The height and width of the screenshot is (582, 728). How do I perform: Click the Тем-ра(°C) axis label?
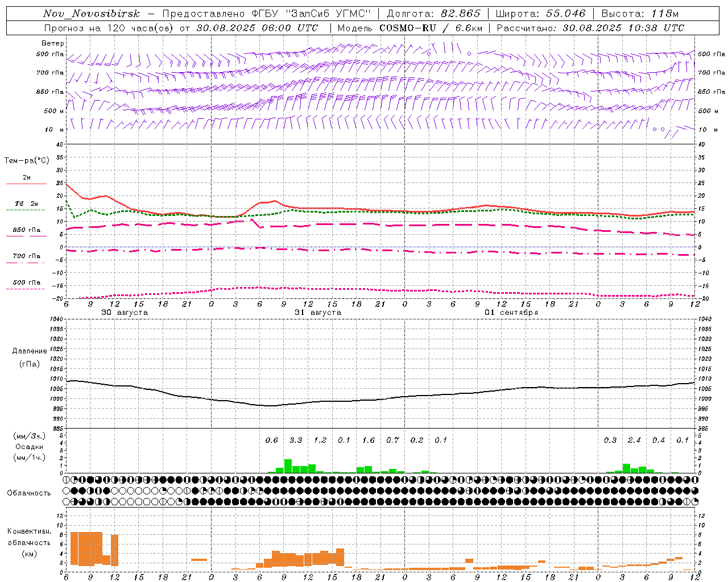point(27,161)
